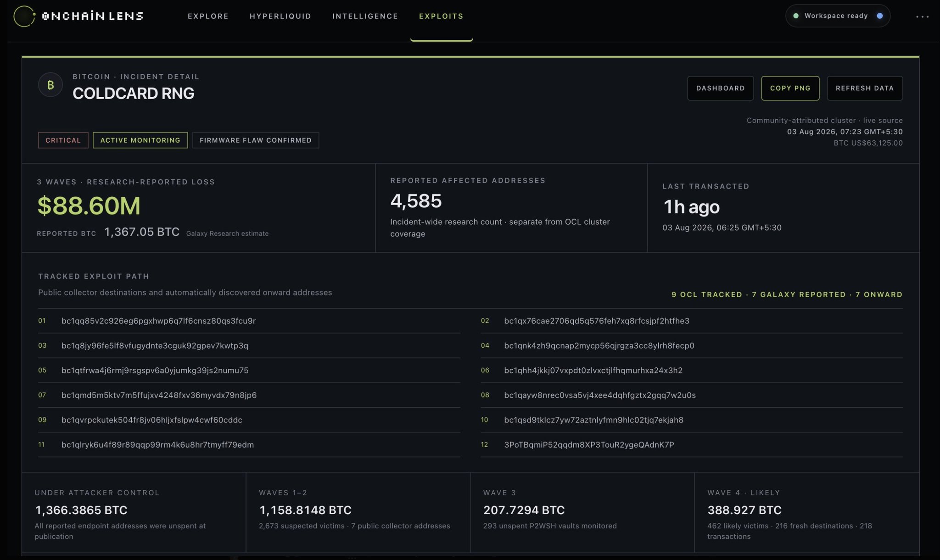The image size is (940, 560).
Task: Open the Explore nav tab
Action: (x=208, y=16)
